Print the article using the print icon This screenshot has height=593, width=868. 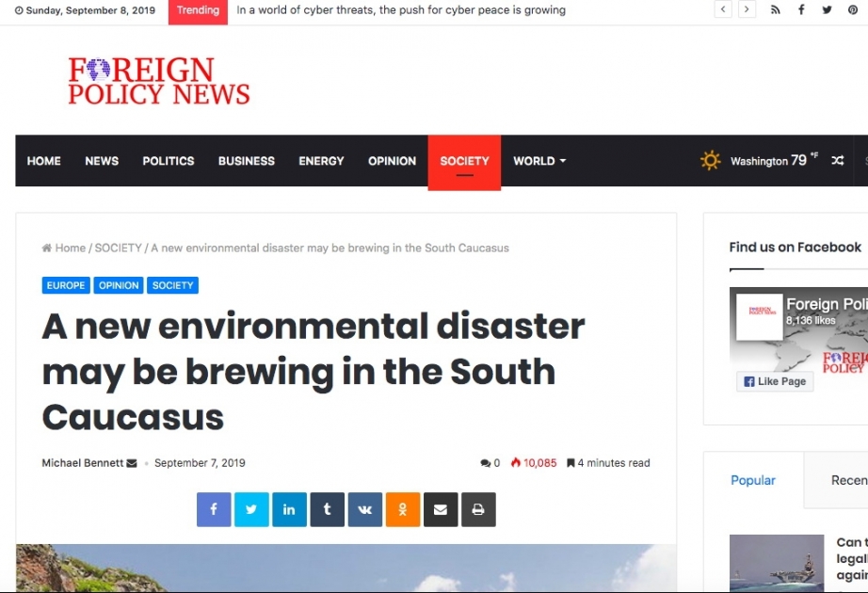pos(478,509)
